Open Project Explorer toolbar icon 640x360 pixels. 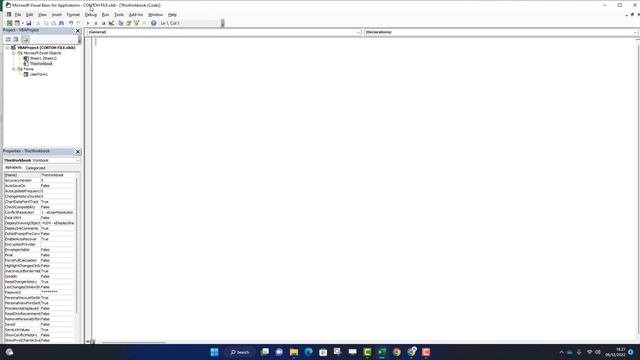coord(121,23)
